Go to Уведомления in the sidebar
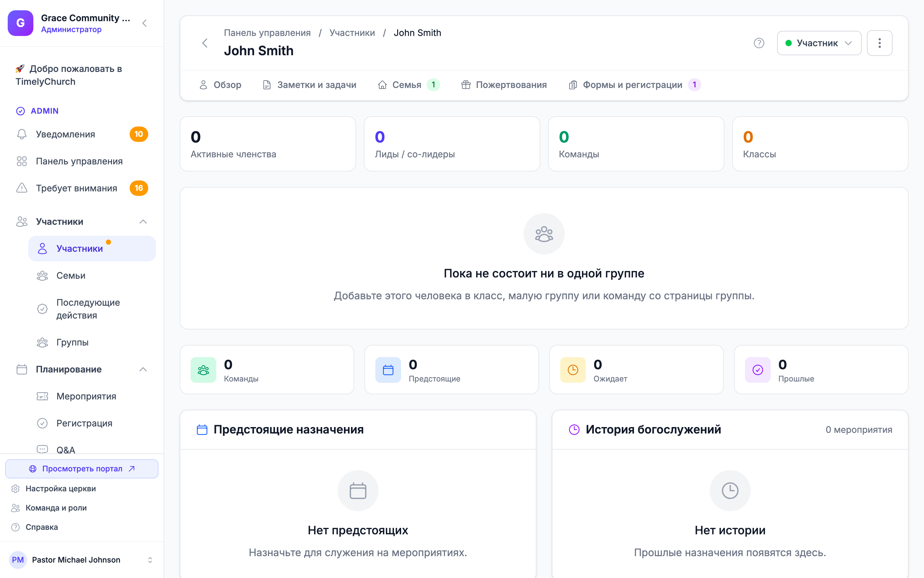Image resolution: width=924 pixels, height=578 pixels. 82,134
